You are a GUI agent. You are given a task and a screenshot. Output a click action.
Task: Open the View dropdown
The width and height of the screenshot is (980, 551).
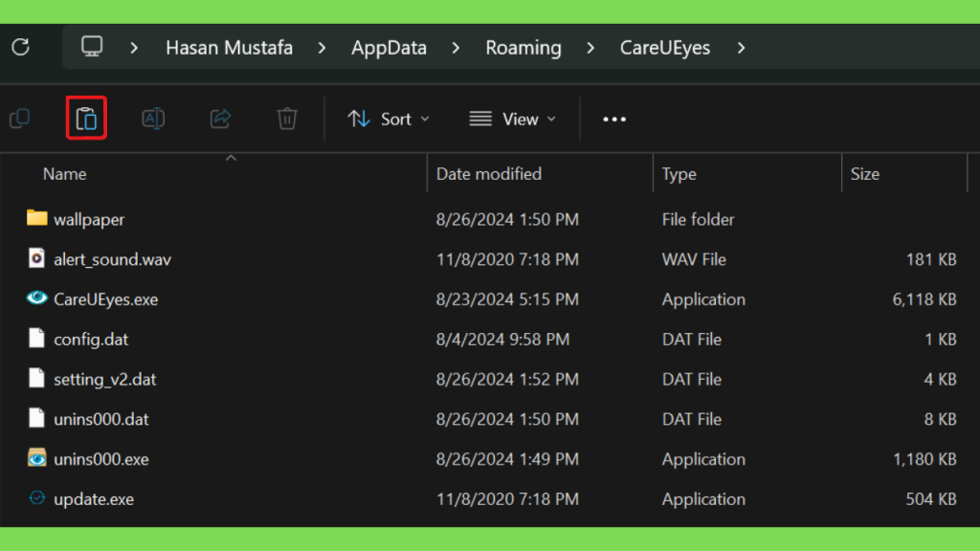point(513,119)
